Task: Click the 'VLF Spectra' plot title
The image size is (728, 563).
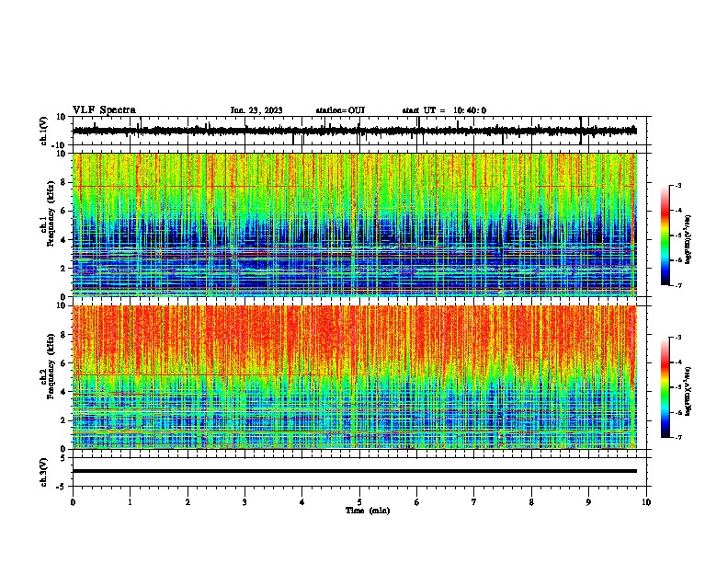Action: point(104,110)
